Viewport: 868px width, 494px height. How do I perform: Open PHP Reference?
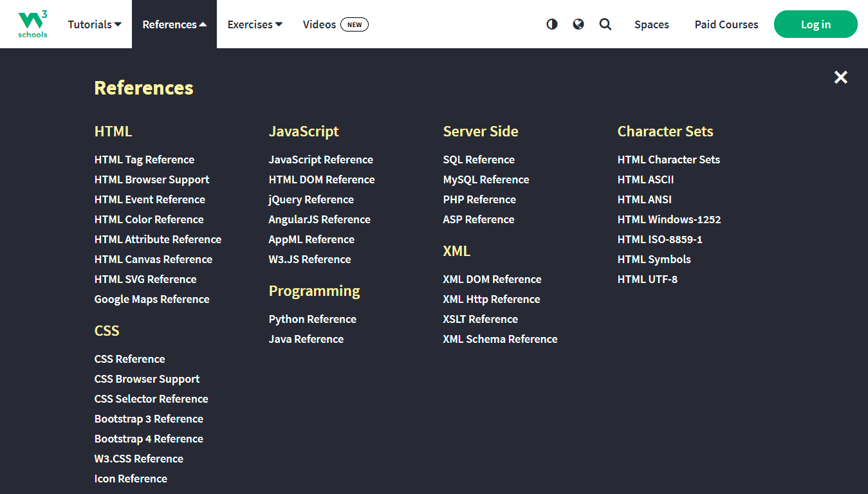479,199
